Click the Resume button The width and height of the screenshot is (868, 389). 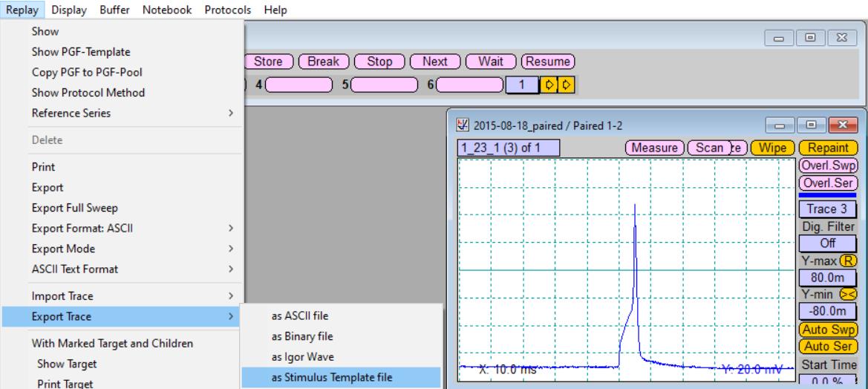tap(547, 62)
